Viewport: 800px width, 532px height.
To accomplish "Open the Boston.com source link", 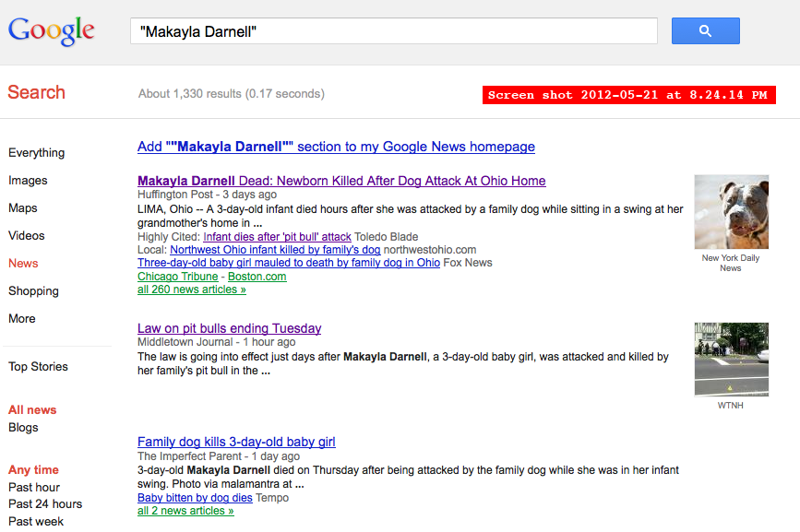I will tap(257, 277).
